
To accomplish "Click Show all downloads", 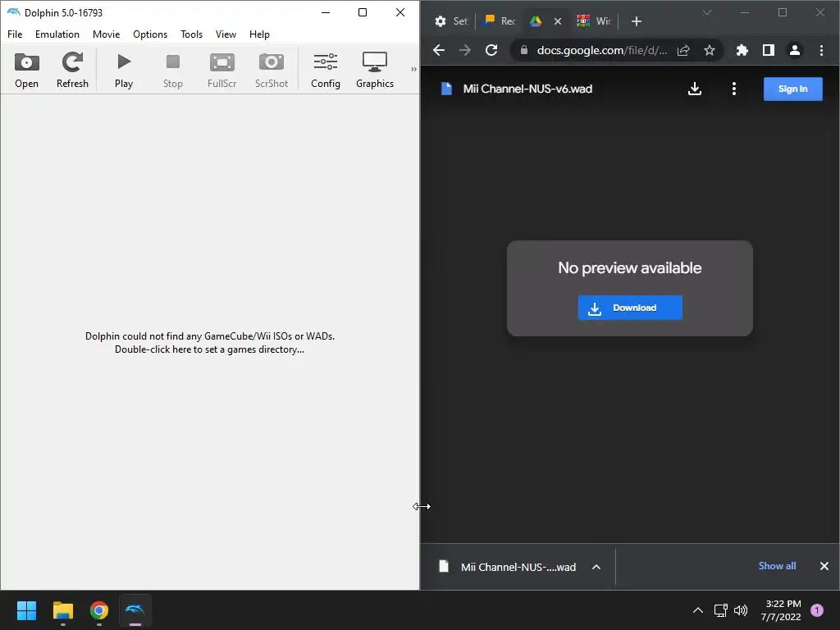I will pos(777,566).
